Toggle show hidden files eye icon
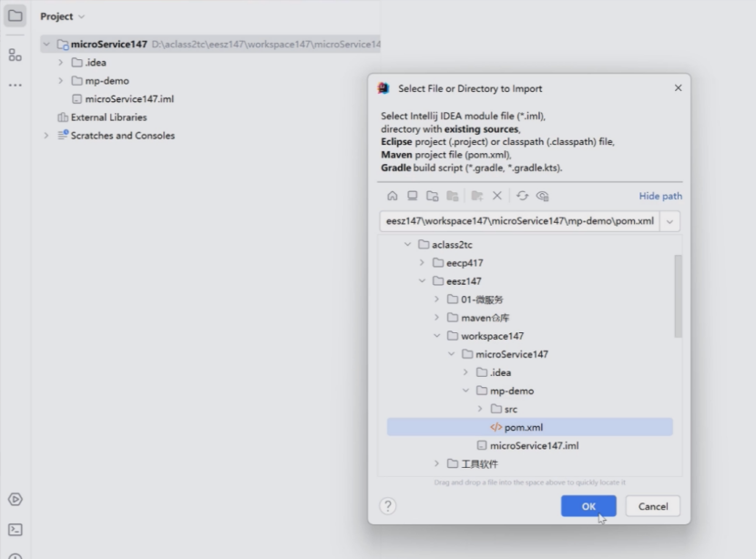The image size is (756, 559). click(x=543, y=196)
